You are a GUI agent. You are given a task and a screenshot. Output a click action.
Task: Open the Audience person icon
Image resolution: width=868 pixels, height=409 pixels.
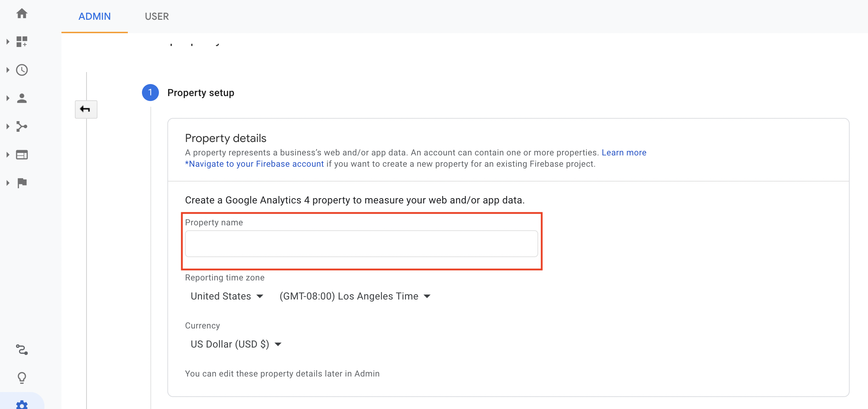click(22, 98)
